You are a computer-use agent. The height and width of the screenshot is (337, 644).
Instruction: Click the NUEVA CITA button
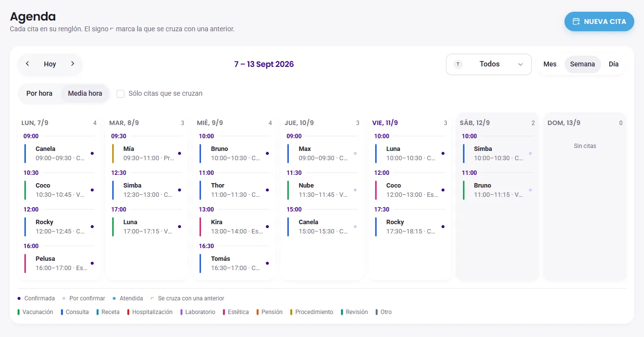coord(599,21)
